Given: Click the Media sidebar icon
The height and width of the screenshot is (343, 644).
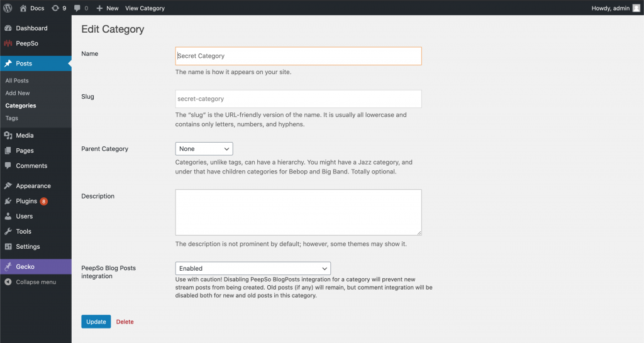Looking at the screenshot, I should click(8, 135).
